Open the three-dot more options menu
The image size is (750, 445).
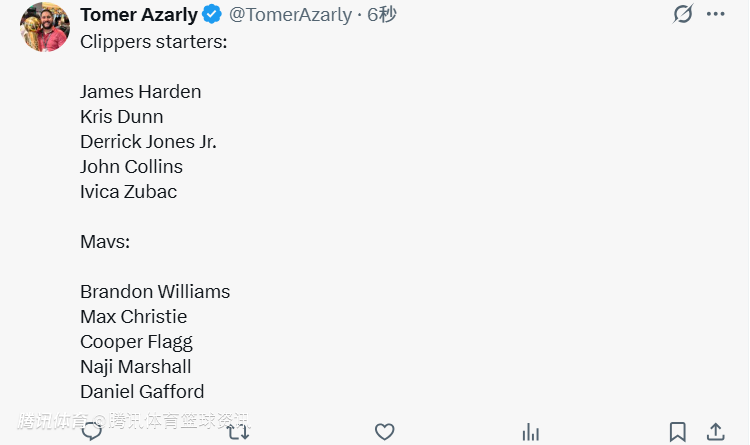716,15
